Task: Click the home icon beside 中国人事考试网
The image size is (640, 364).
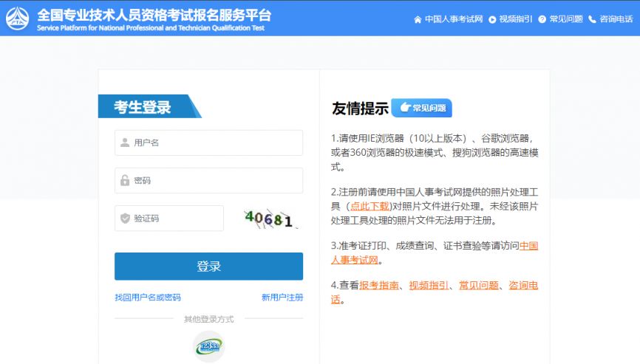Action: click(418, 19)
